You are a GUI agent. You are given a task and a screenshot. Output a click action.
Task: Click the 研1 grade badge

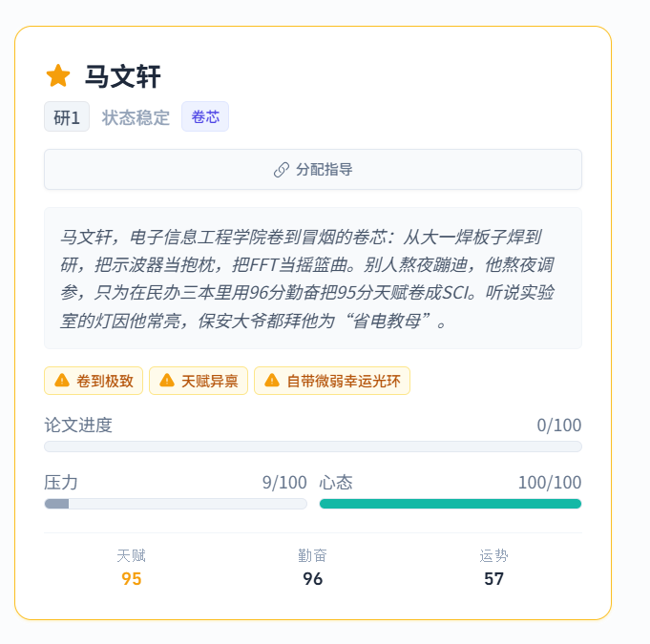coord(67,117)
